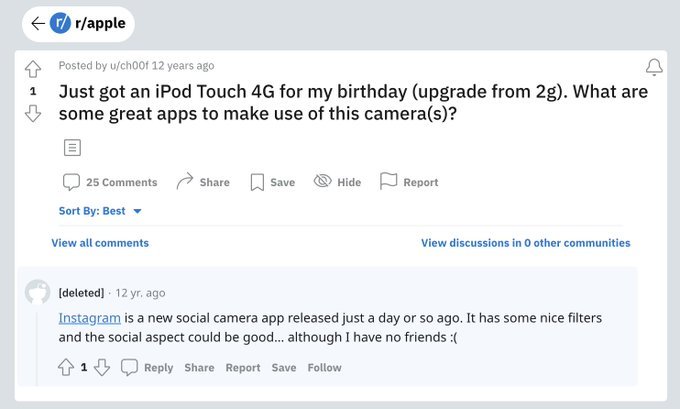Upvote the iPod Touch 4G post
This screenshot has width=680, height=409.
click(33, 69)
